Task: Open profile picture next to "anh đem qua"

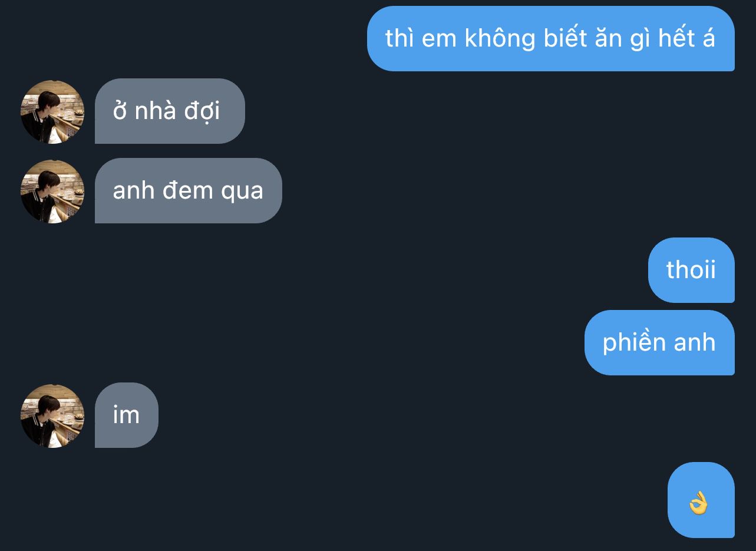Action: coord(52,192)
